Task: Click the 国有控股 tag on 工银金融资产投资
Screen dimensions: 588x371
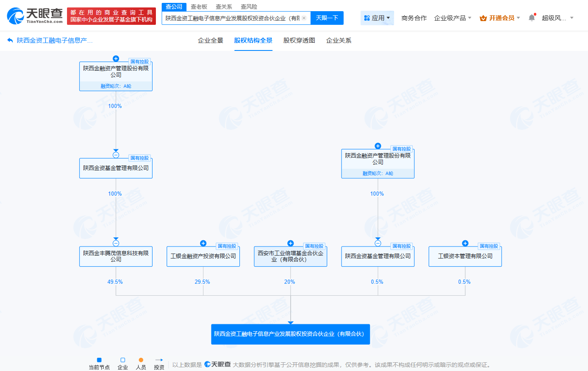Action: (227, 246)
